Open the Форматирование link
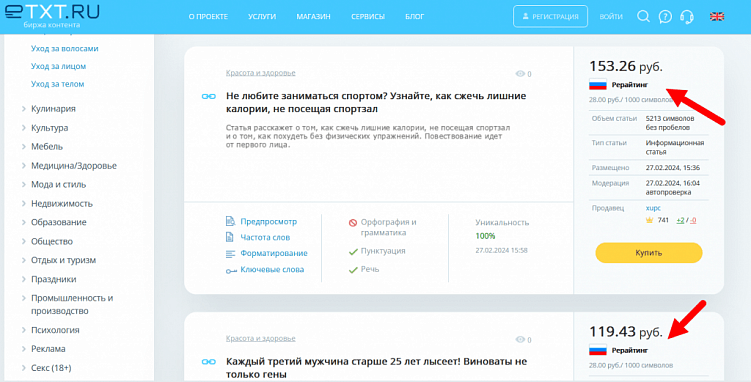This screenshot has width=751, height=382. tap(274, 253)
